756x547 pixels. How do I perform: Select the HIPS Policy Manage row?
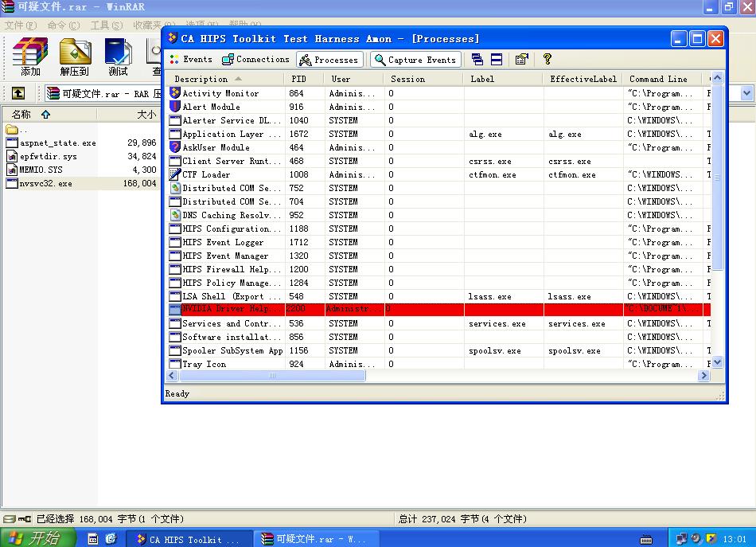(439, 282)
